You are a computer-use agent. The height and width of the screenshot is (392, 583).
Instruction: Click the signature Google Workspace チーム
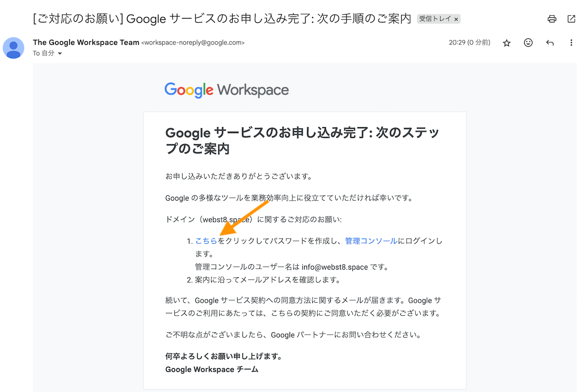click(x=212, y=370)
